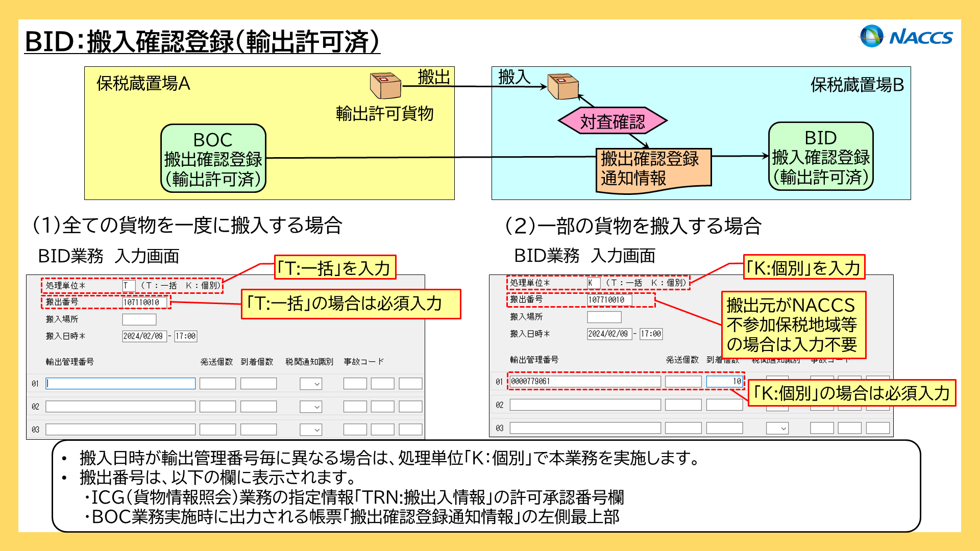Click the row 02 輸出管理番号 field in panel (1)
The image size is (980, 551).
click(120, 407)
